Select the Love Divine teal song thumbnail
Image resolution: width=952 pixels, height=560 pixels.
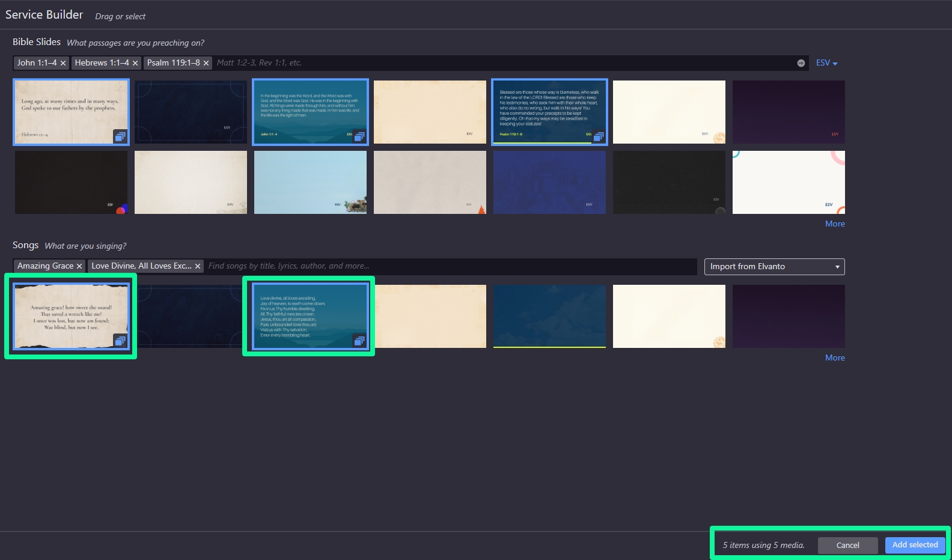click(310, 316)
